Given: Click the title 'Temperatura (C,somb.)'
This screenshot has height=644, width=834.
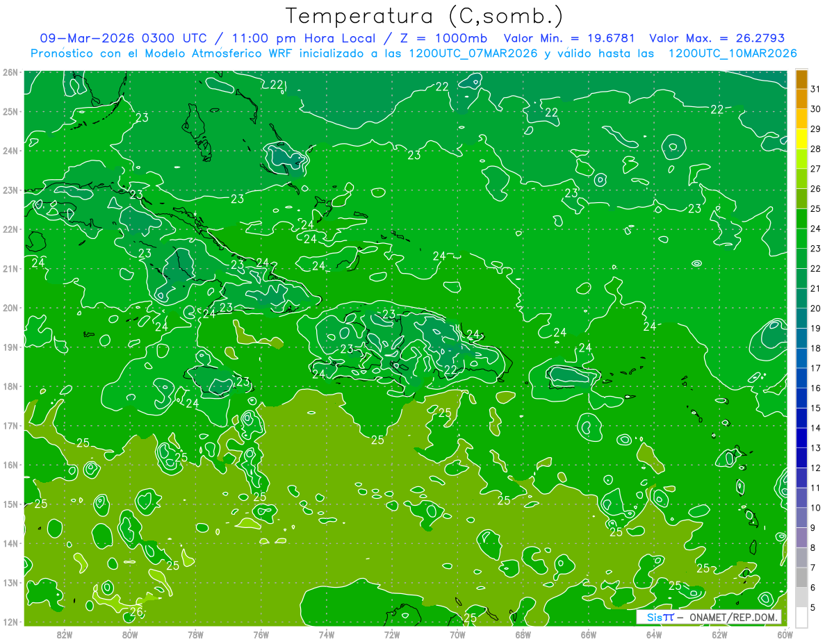Looking at the screenshot, I should coord(424,17).
